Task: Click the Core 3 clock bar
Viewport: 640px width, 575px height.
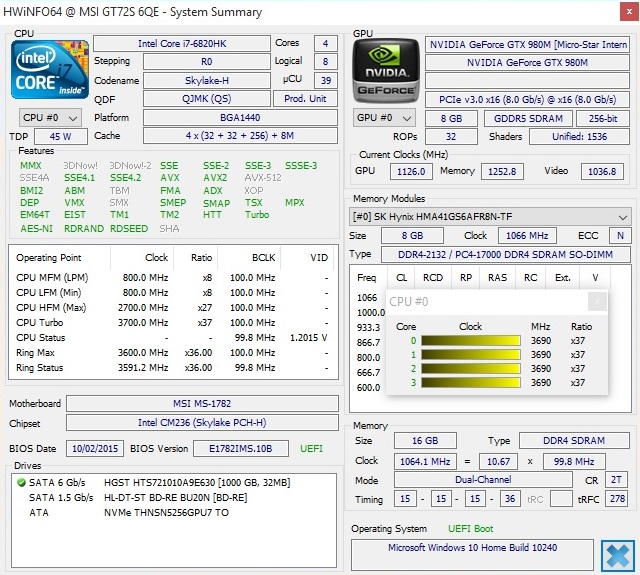Action: (x=471, y=382)
